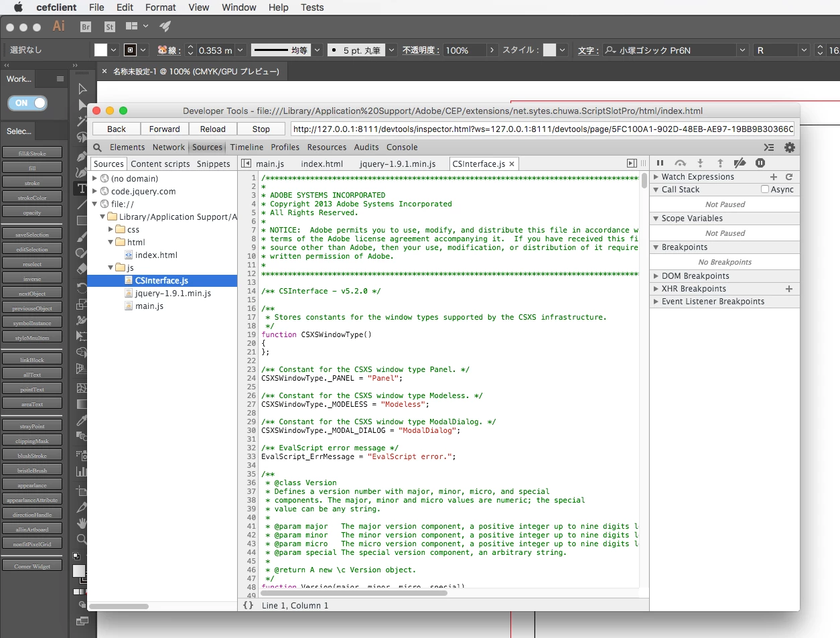
Task: Click the stroke color swatch
Action: [131, 50]
